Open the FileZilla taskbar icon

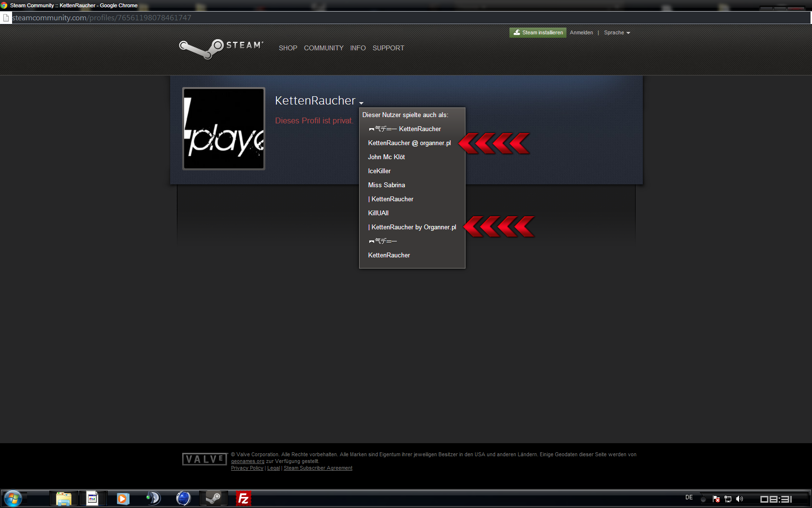[243, 498]
